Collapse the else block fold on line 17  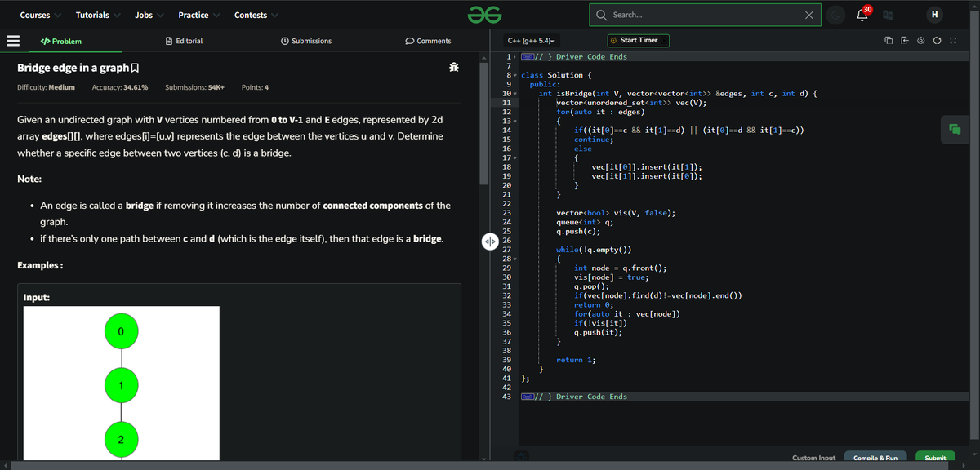[x=514, y=157]
